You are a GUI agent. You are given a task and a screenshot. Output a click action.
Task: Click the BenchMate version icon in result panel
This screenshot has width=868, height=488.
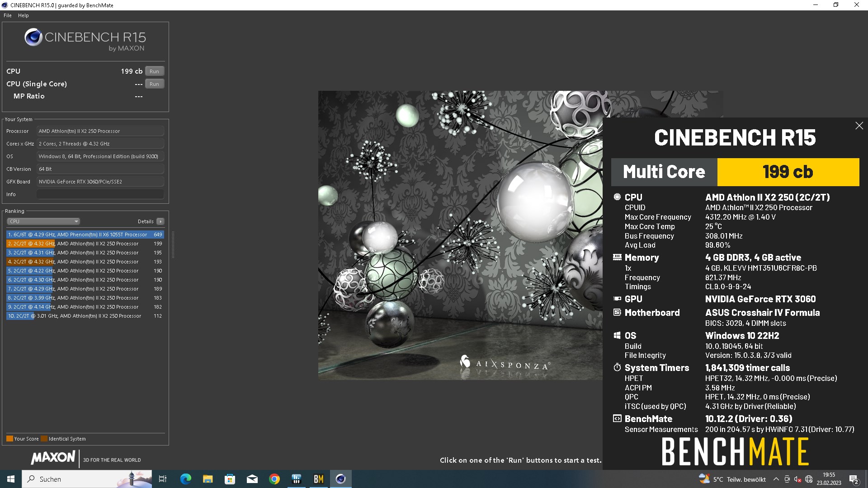coord(617,418)
